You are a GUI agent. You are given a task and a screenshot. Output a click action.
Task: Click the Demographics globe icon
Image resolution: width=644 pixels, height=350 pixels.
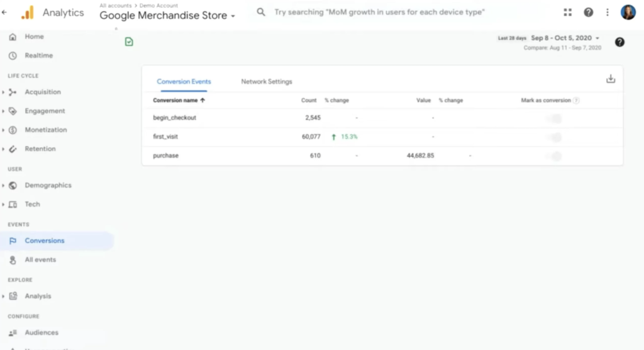13,186
